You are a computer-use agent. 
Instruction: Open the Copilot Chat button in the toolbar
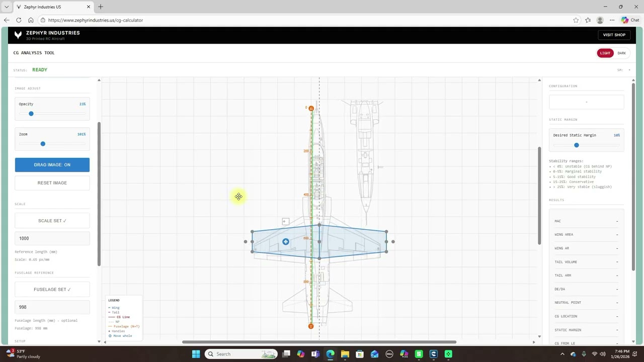tap(630, 20)
